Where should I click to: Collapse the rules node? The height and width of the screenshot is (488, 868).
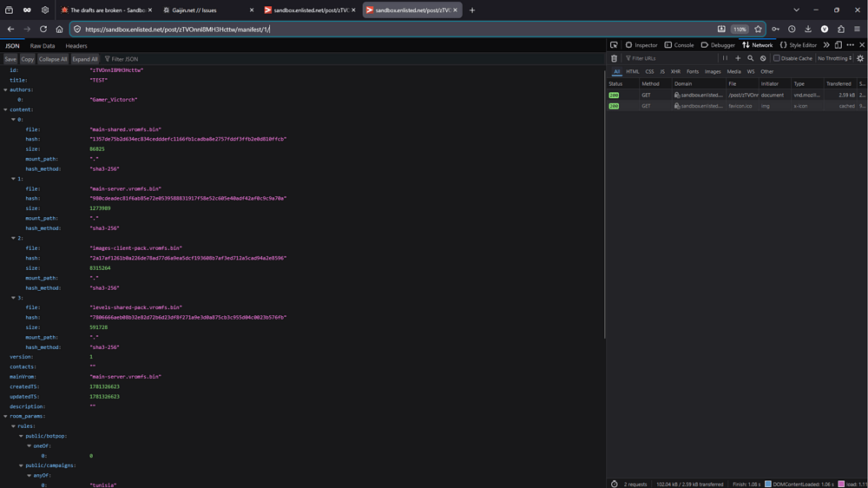pos(13,426)
